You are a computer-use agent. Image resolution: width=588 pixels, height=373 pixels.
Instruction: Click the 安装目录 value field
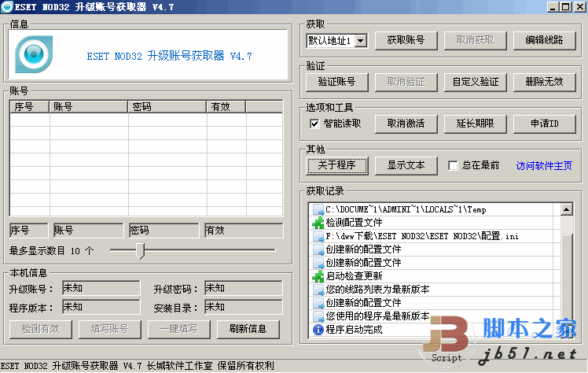pos(244,307)
